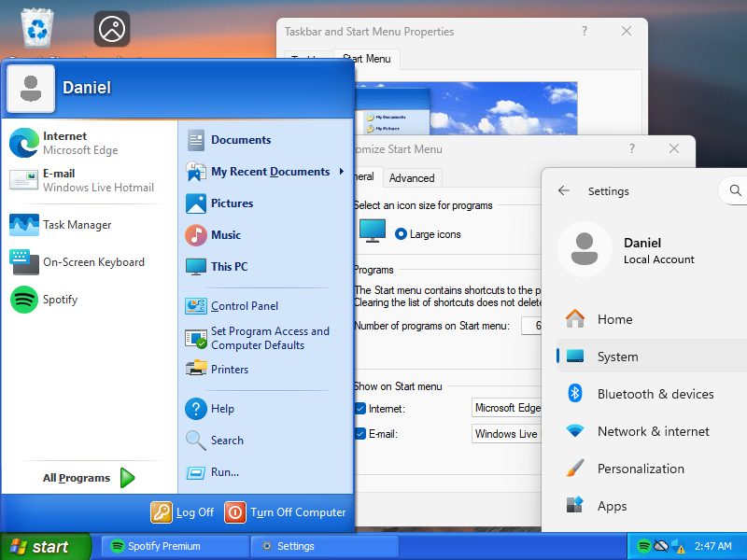
Task: Click the Start menu preview image
Action: [x=467, y=108]
